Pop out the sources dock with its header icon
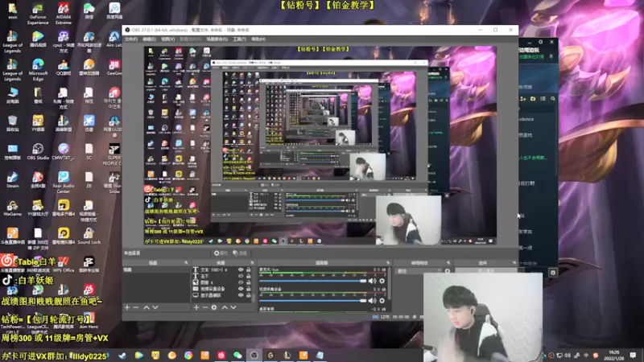 (x=252, y=263)
